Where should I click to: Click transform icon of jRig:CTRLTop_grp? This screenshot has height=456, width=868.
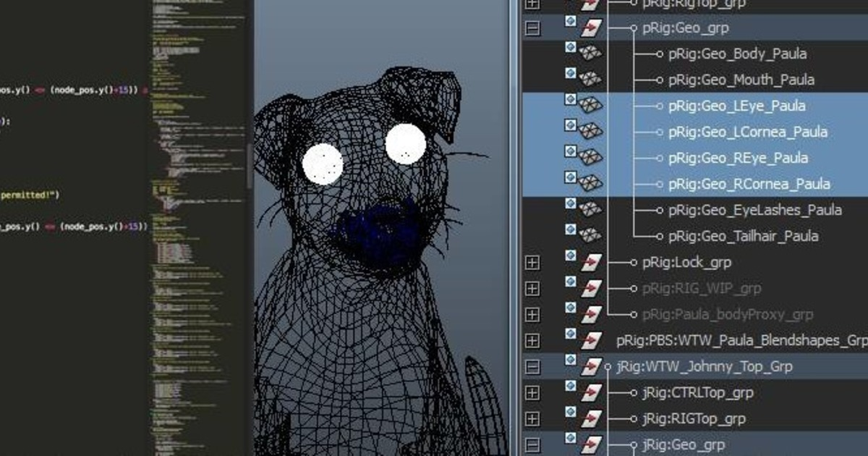coord(592,393)
